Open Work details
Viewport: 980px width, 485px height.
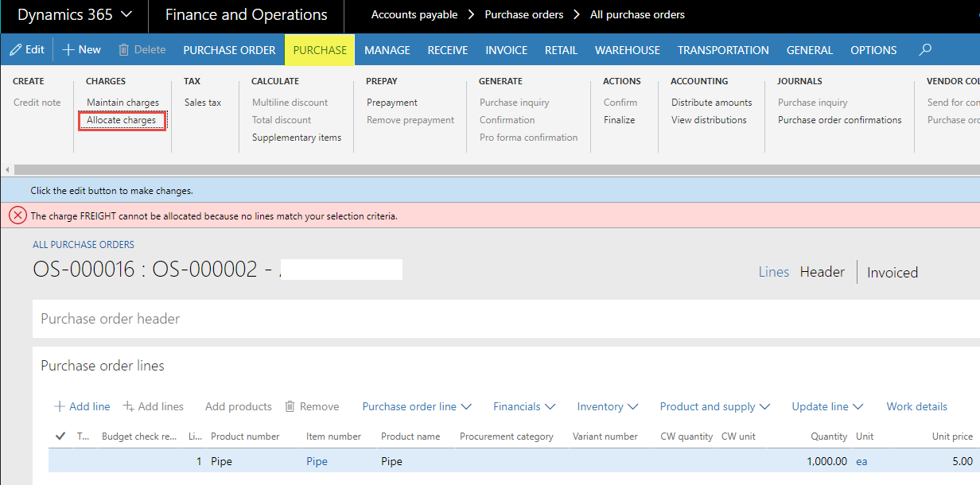tap(916, 406)
